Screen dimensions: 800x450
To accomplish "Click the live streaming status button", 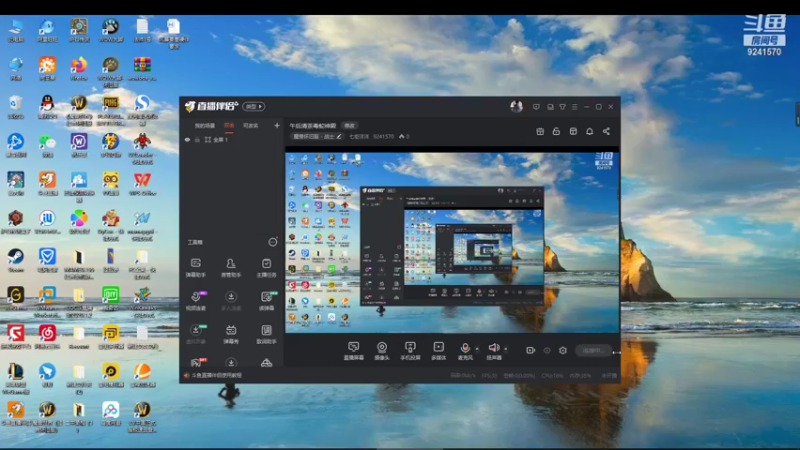I will pos(593,351).
